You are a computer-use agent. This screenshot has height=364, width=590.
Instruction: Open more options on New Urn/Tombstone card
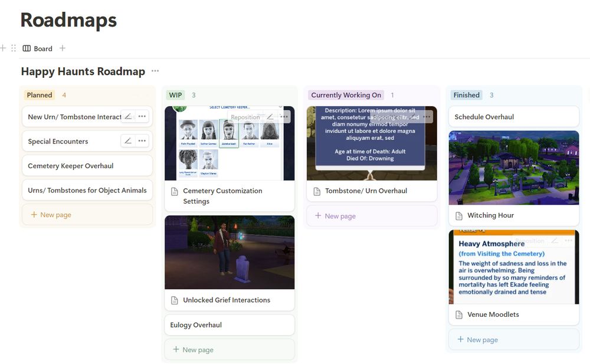tap(142, 116)
